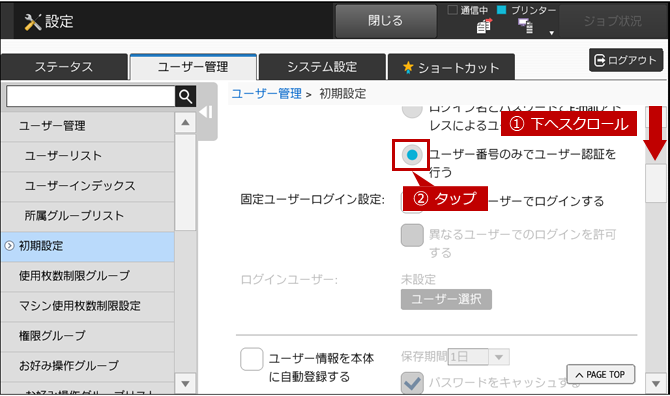Click the ログアウト button
The height and width of the screenshot is (396, 670).
626,60
